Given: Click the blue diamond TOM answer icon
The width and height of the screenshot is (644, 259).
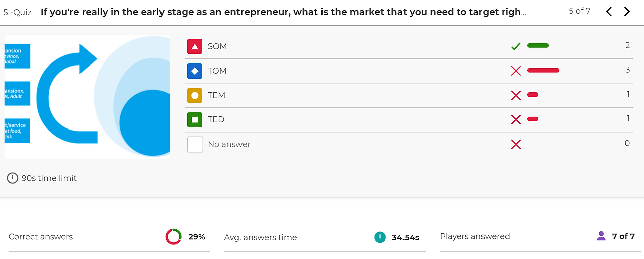Looking at the screenshot, I should pos(195,71).
